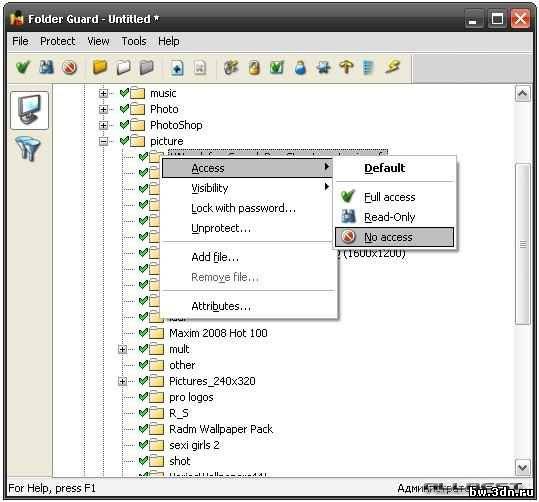Viewport: 539px width, 502px height.
Task: Open the Help menu
Action: coord(169,41)
